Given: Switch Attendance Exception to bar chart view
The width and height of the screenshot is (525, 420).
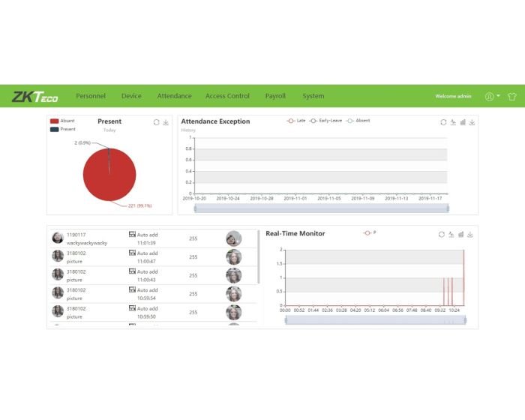Looking at the screenshot, I should [x=463, y=121].
